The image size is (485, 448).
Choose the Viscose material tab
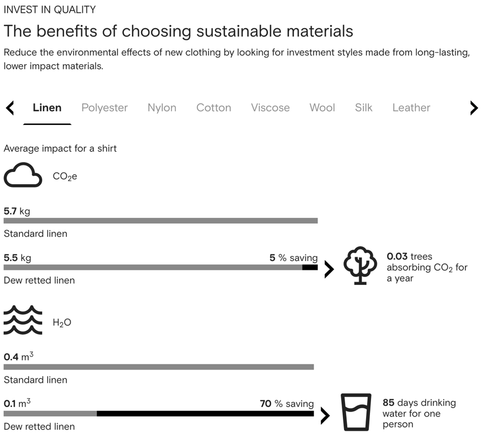point(270,108)
